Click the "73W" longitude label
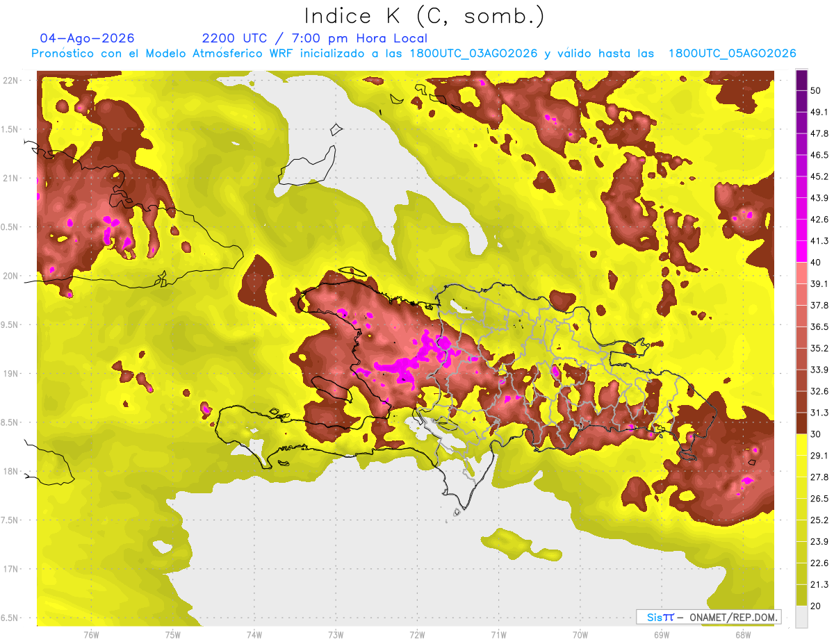 point(336,635)
